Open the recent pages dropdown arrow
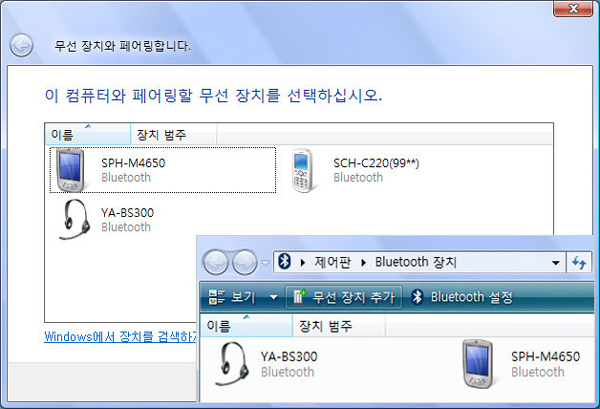The width and height of the screenshot is (600, 409). click(265, 263)
